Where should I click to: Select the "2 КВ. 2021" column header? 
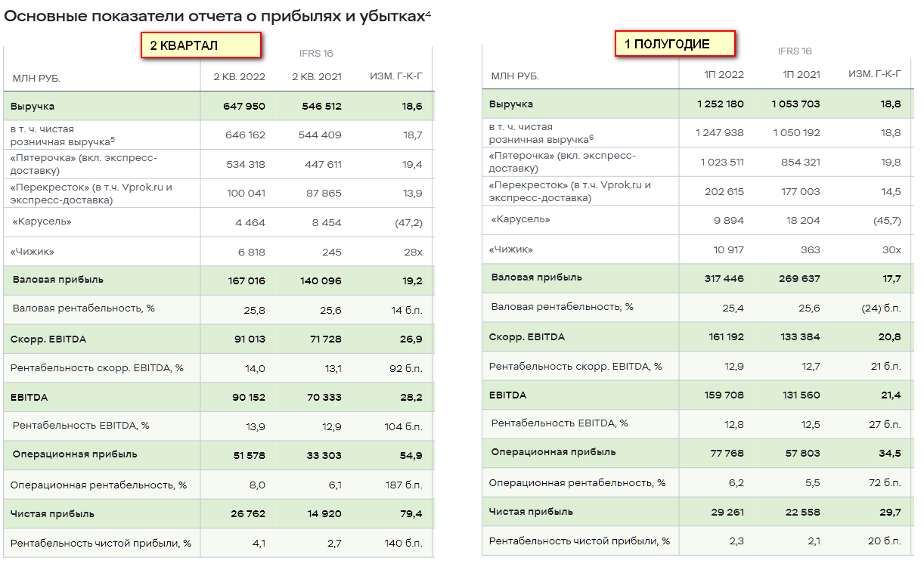[316, 76]
